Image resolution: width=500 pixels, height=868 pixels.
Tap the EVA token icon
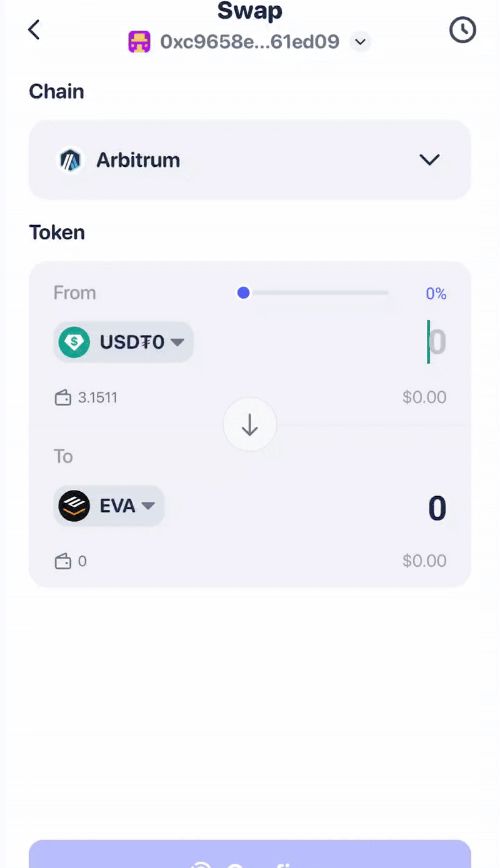click(x=74, y=506)
